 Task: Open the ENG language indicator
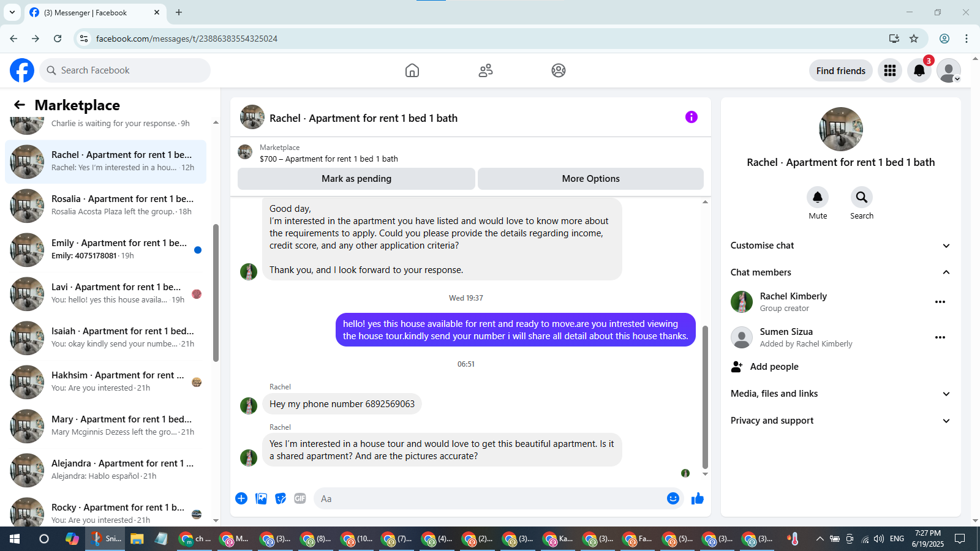897,539
